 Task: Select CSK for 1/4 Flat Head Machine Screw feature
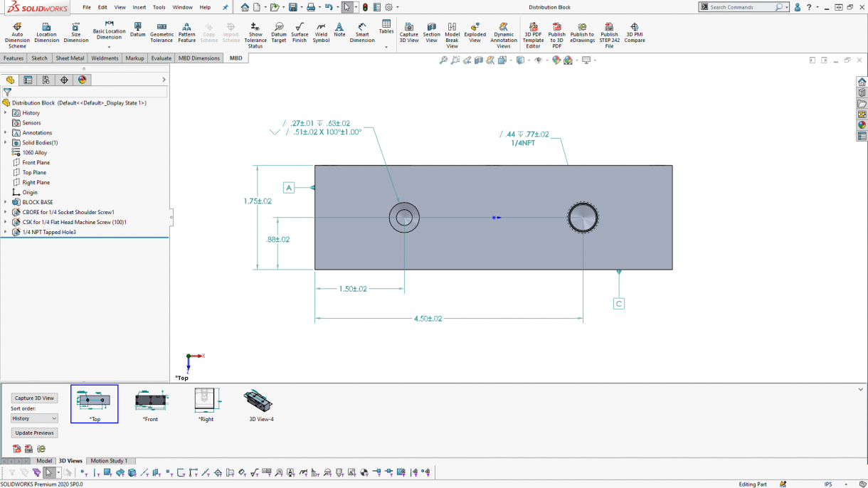70,222
